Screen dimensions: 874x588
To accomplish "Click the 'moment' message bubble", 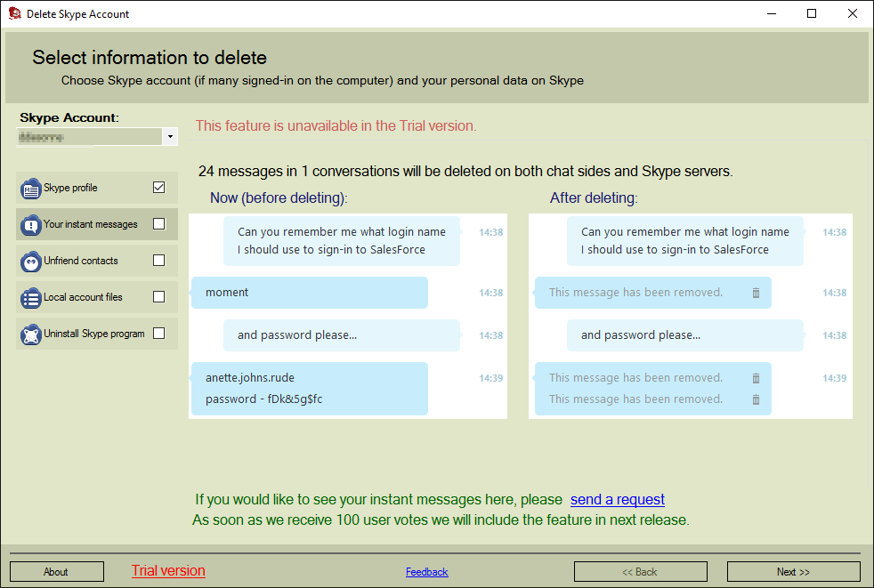I will pyautogui.click(x=310, y=293).
